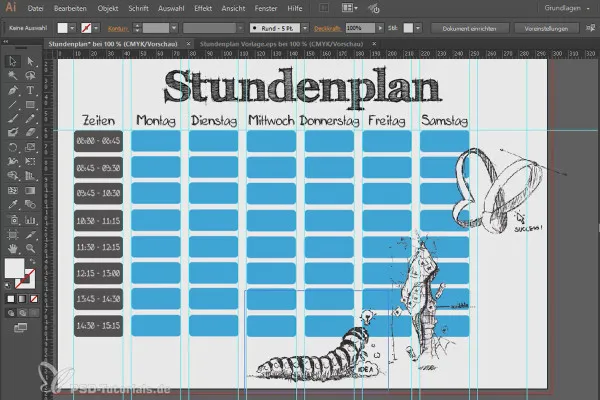Enable Draw Inside mode
The image size is (600, 400).
34,313
